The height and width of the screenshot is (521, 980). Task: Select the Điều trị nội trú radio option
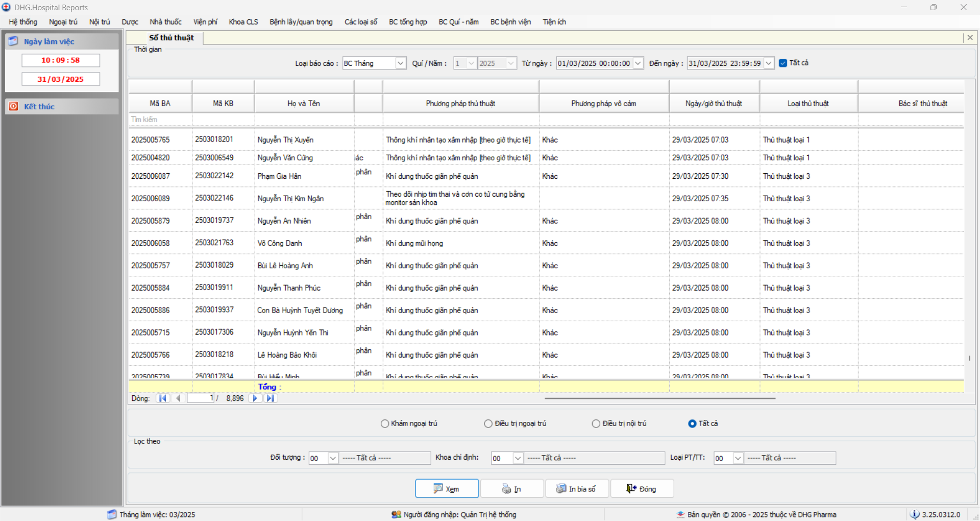coord(596,423)
